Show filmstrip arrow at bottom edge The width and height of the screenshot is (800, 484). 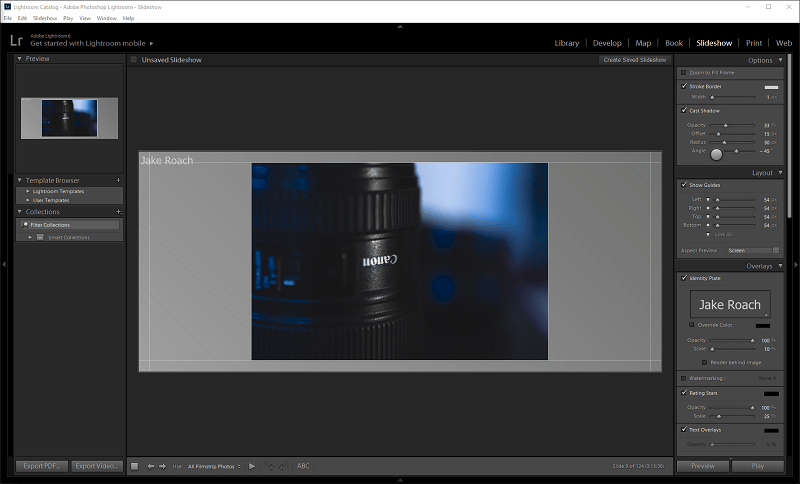(400, 480)
